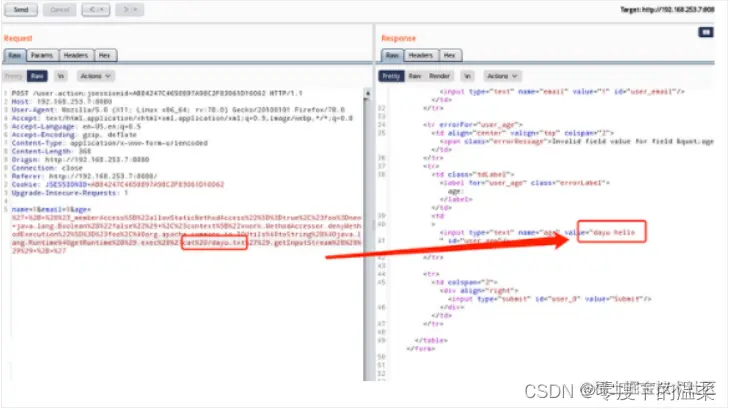730x410 pixels.
Task: Click the Cancel button
Action: coord(60,10)
